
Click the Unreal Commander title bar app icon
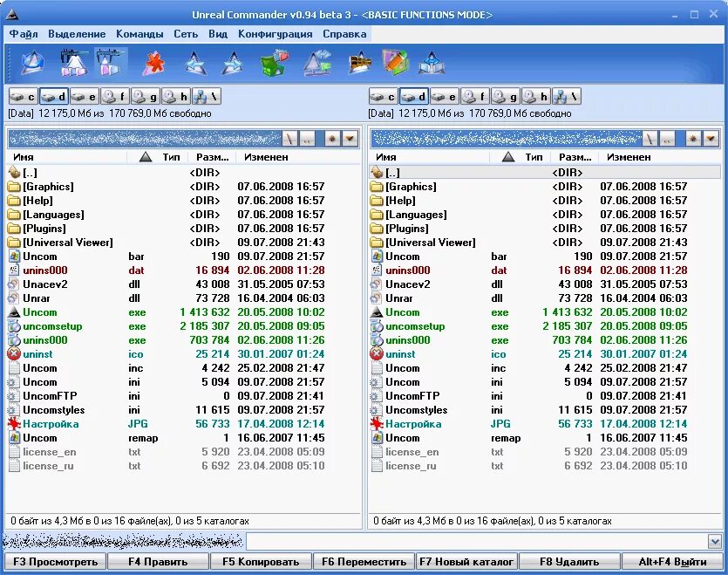click(12, 15)
